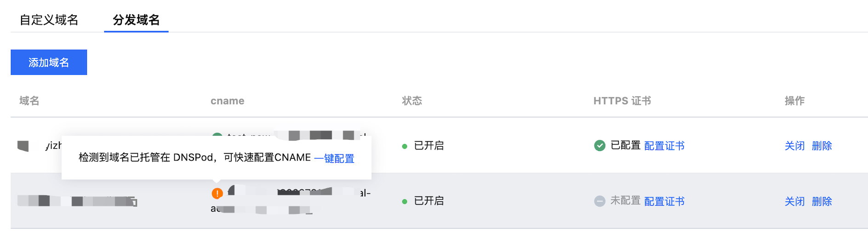
Task: Open 配置证书 for the 已配置 domain
Action: [664, 146]
